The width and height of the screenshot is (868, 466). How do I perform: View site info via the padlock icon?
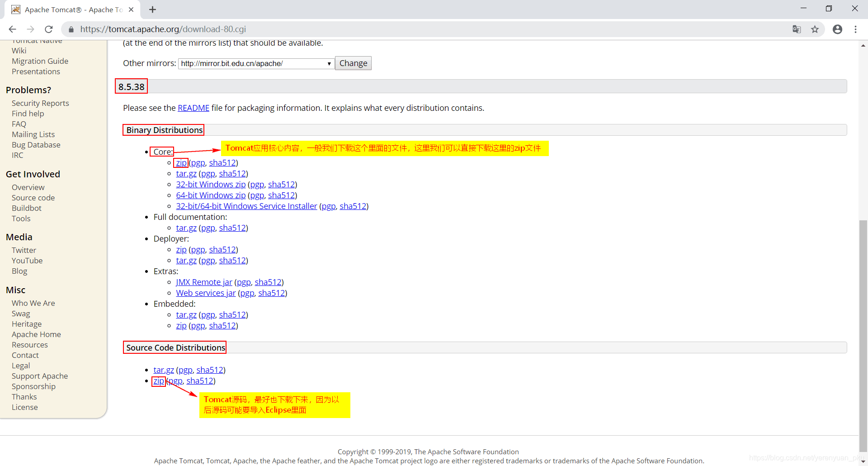pos(71,29)
